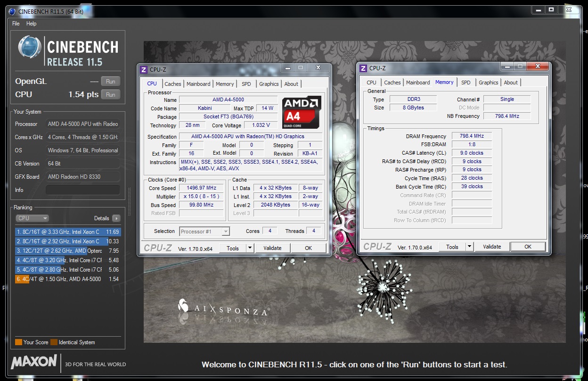Switch to SPD tab in right CPU-Z
The height and width of the screenshot is (381, 588).
point(466,83)
